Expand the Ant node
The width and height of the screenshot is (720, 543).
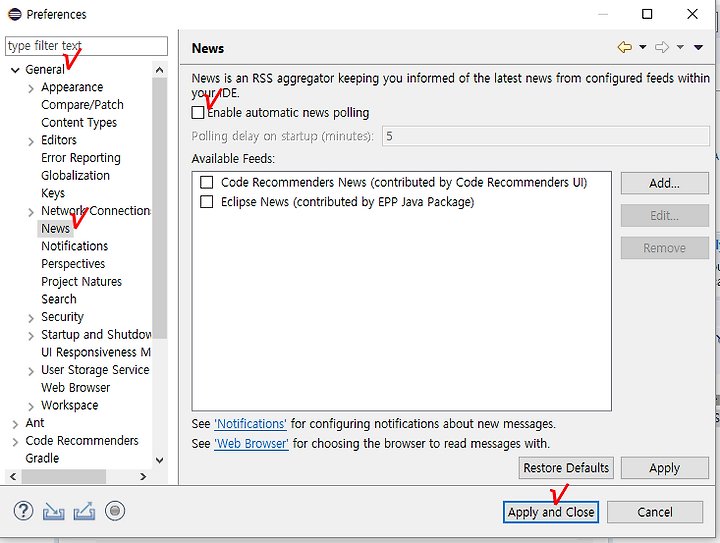(15, 424)
